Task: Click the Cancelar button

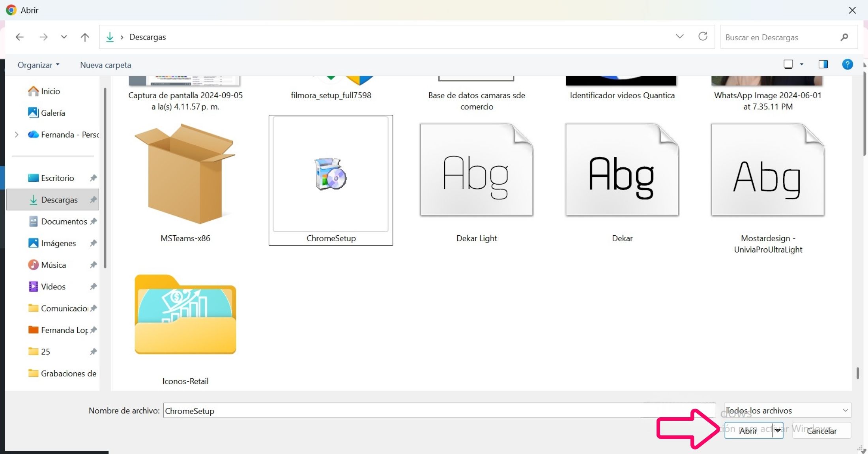Action: point(821,431)
